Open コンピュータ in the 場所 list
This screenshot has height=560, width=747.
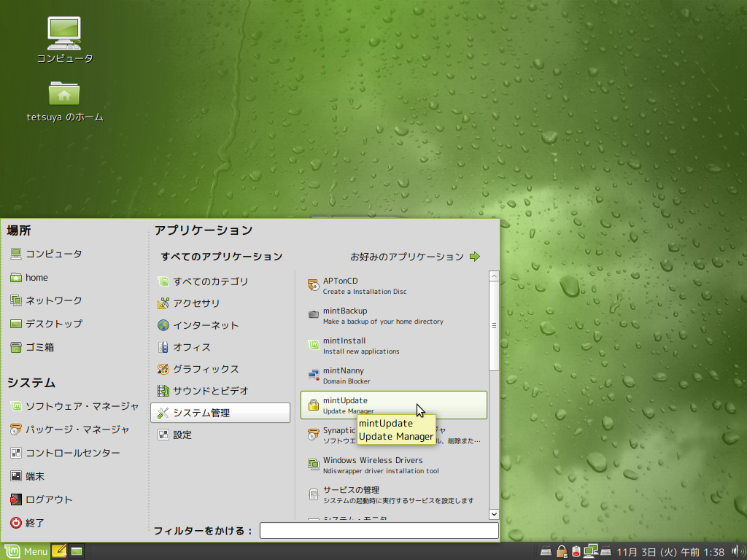[x=46, y=254]
